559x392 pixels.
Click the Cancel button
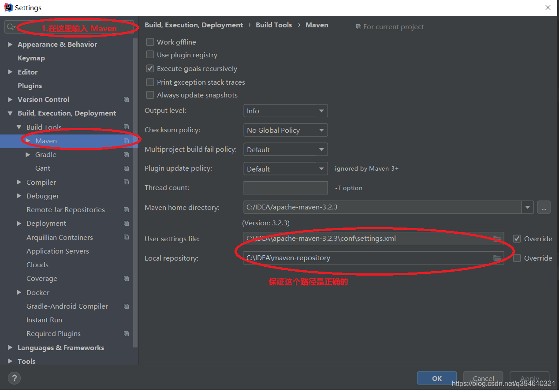[483, 378]
